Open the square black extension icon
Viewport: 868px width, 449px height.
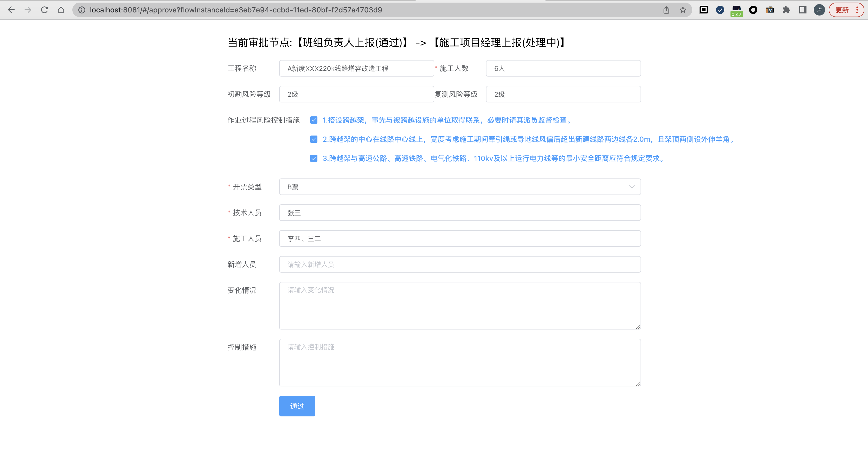[704, 10]
